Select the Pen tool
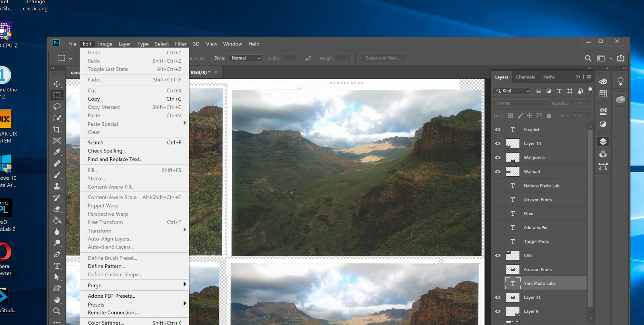This screenshot has width=644, height=325. 57,254
